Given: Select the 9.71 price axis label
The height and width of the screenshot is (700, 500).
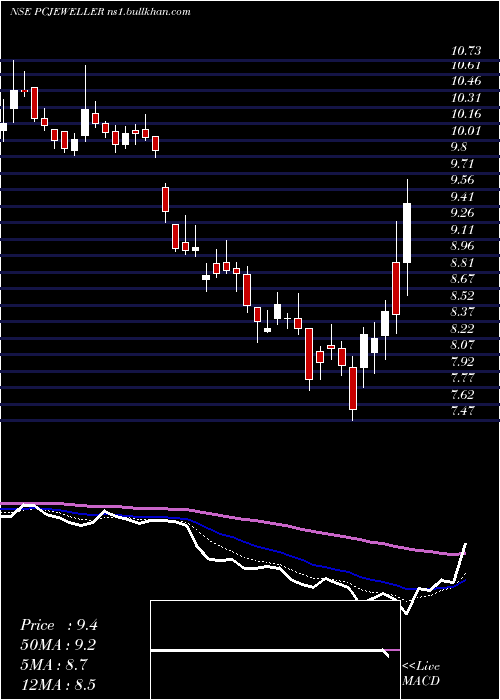Looking at the screenshot, I should point(463,164).
